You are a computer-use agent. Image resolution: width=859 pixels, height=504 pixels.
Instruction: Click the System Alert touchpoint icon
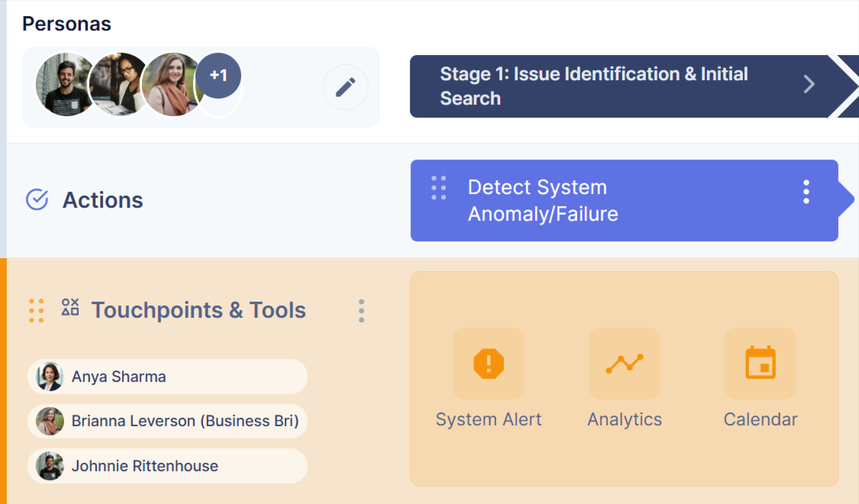[488, 363]
